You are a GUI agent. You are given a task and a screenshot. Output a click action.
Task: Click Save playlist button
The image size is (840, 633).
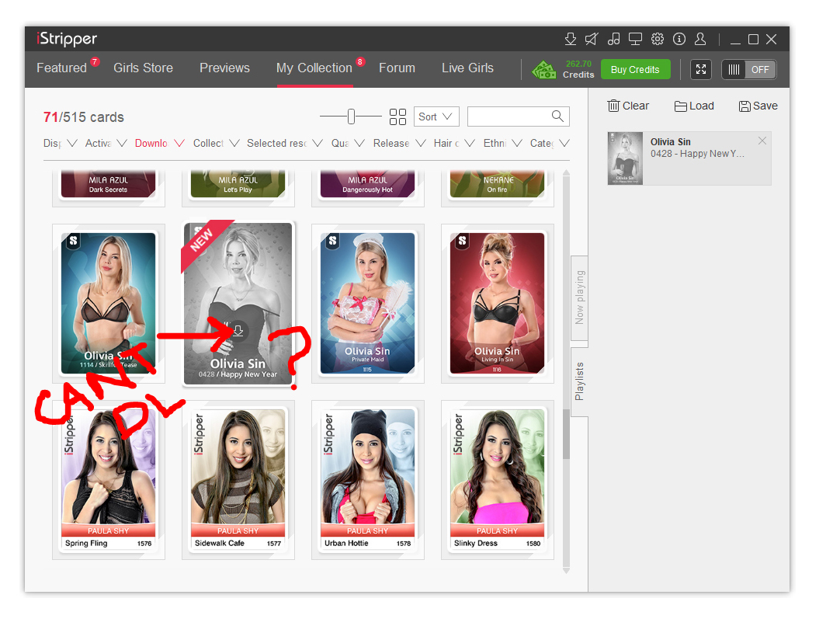(758, 106)
